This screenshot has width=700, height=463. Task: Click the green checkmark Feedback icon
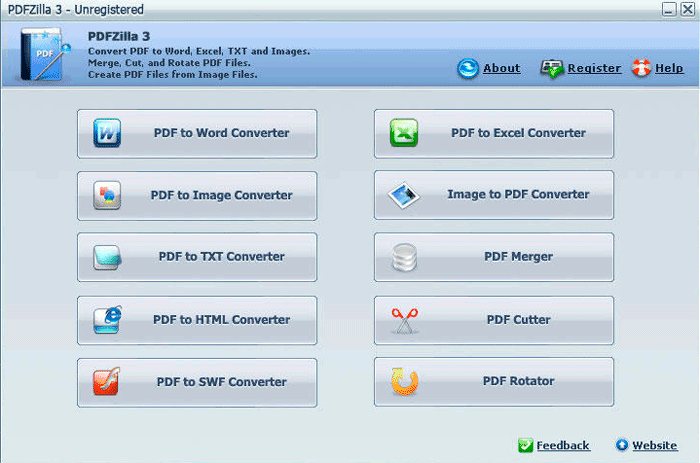[525, 445]
